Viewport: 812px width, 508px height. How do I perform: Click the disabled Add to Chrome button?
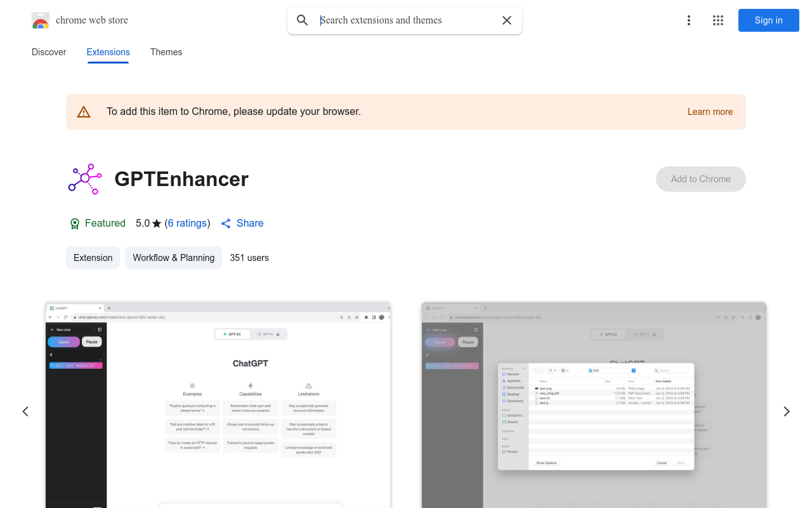pos(701,179)
